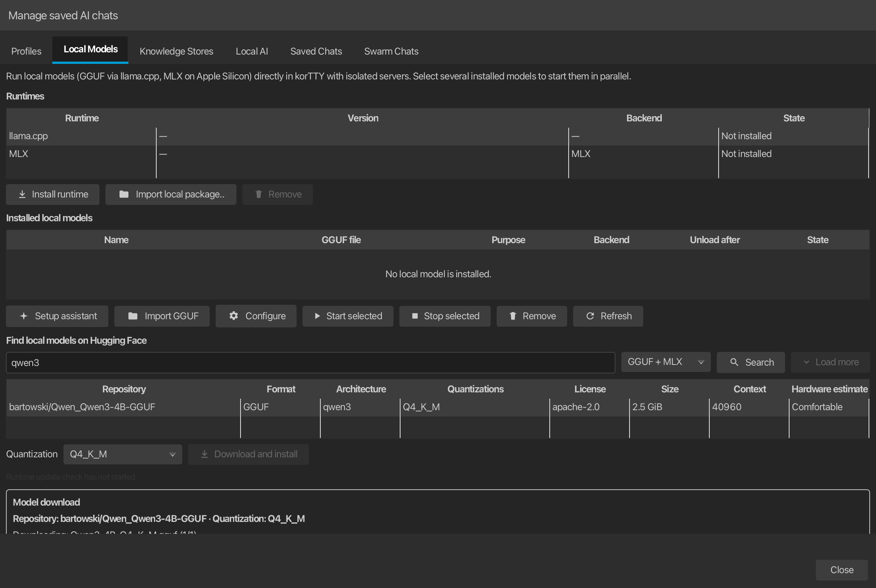Click the chevron icon on Load more
This screenshot has height=588, width=876.
[x=806, y=362]
